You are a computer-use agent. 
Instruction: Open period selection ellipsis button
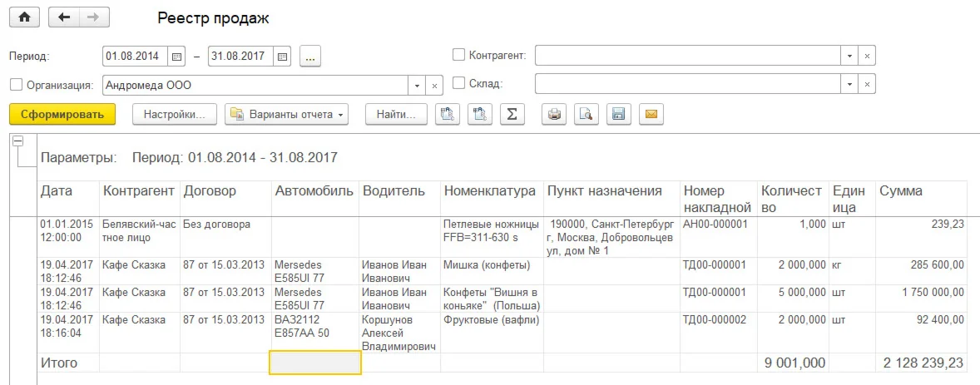[x=310, y=57]
